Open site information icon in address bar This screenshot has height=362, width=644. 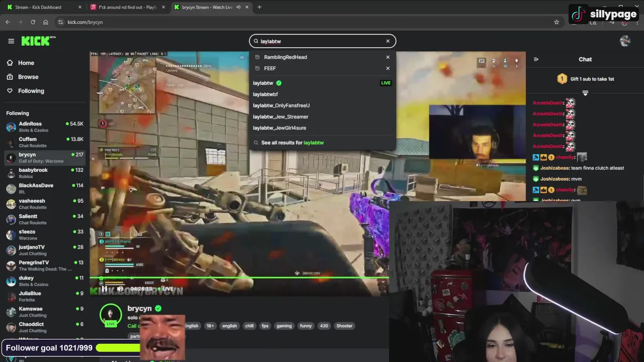click(x=60, y=22)
